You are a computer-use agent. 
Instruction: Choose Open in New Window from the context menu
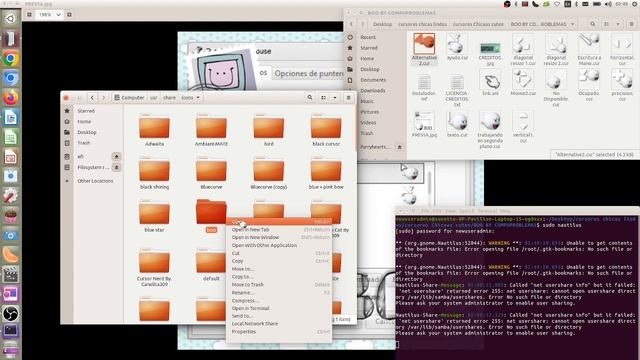pos(279,237)
